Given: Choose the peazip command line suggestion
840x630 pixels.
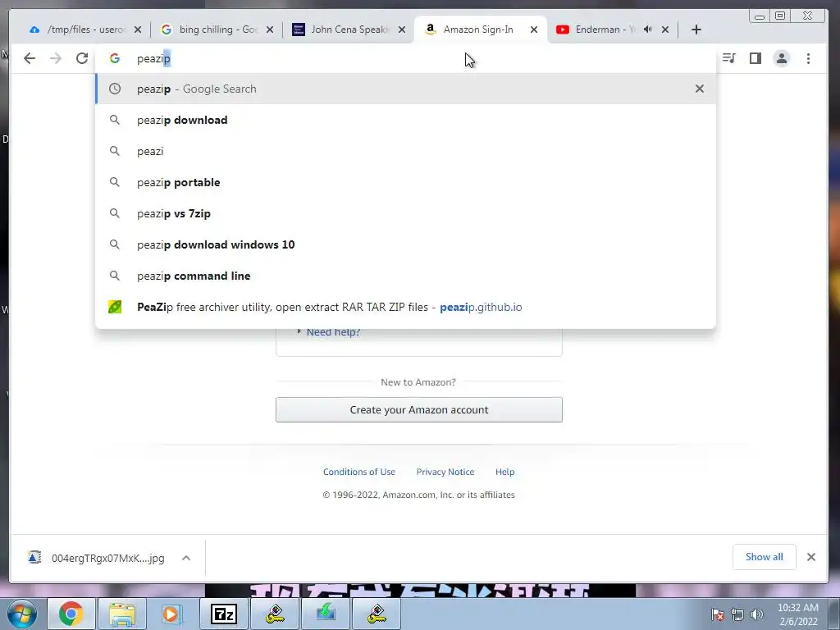Looking at the screenshot, I should pos(405,276).
